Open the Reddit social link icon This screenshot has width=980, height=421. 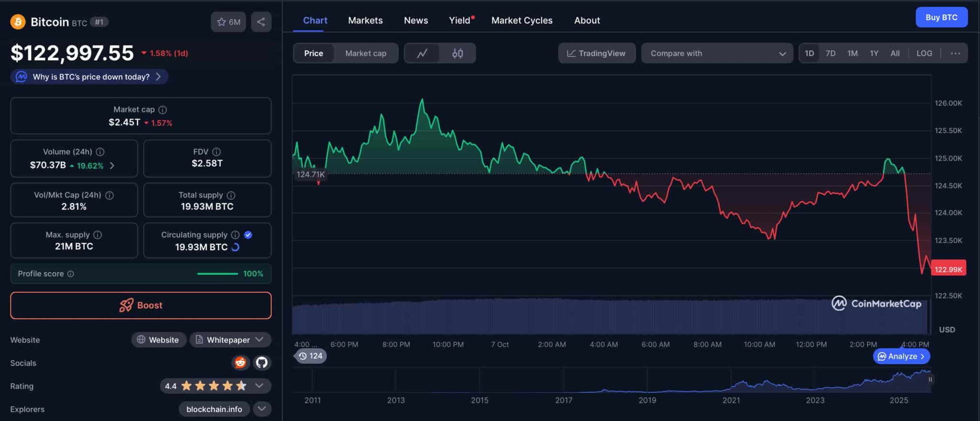point(240,363)
